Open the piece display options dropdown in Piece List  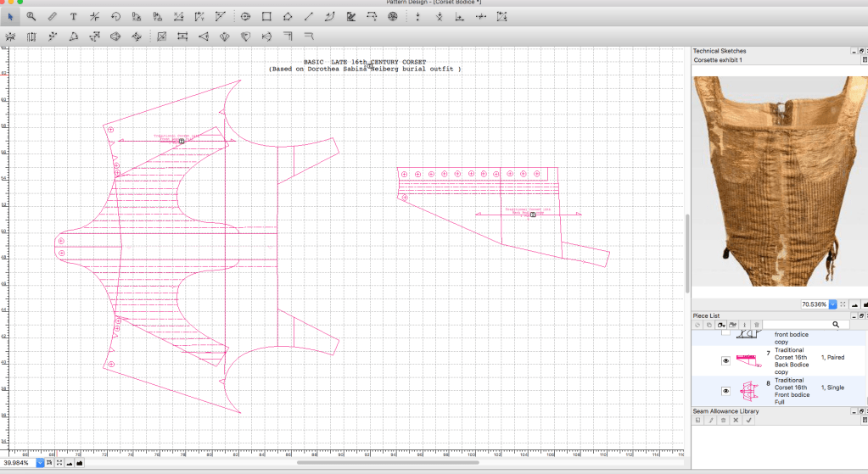(720, 325)
